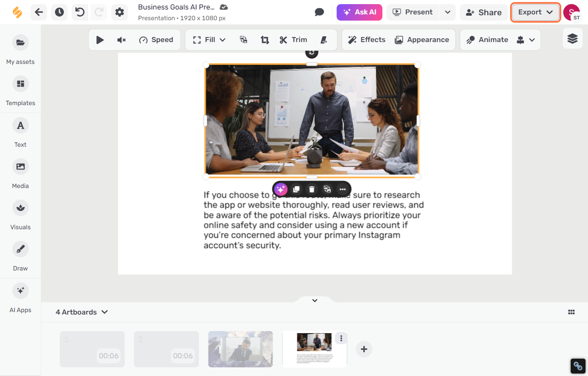This screenshot has width=588, height=376.
Task: Select the meeting video on canvas
Action: click(x=312, y=120)
